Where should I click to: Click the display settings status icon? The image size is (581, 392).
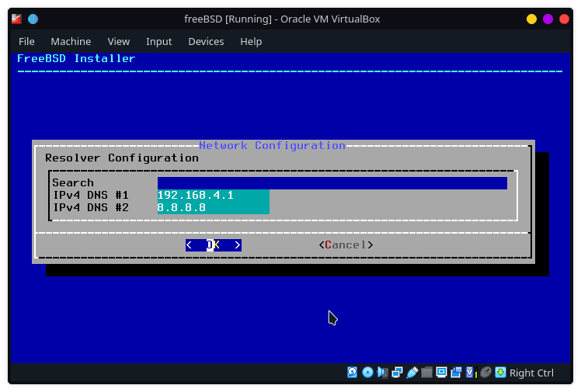coord(441,373)
